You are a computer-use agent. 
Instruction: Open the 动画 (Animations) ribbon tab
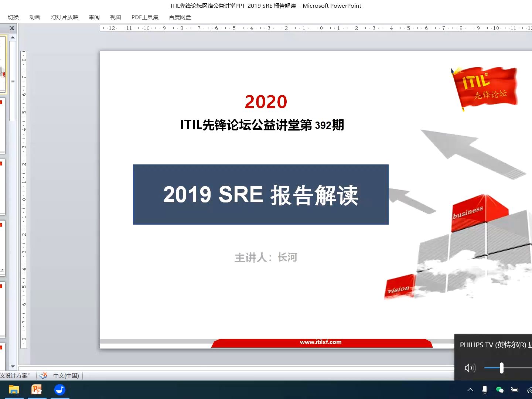pyautogui.click(x=35, y=17)
